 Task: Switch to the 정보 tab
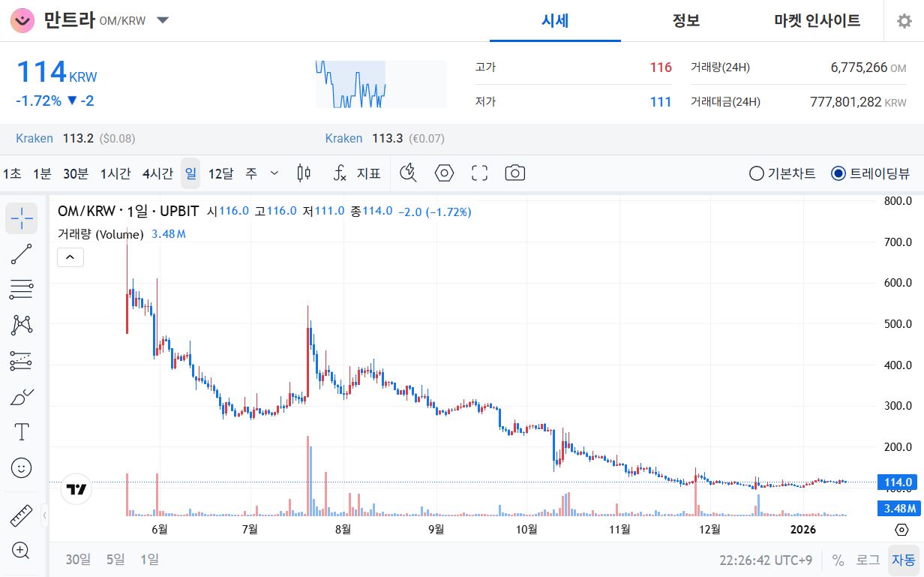(685, 22)
